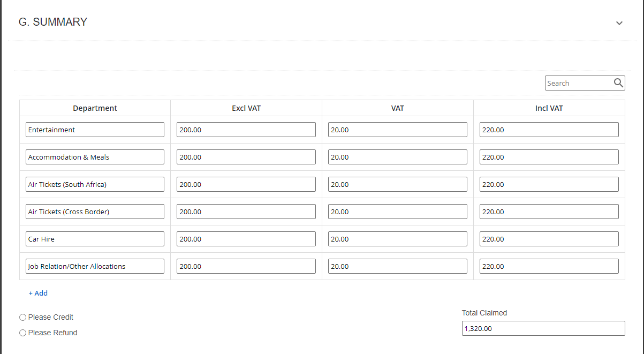Click the Entertainment Incl VAT amount field

549,130
